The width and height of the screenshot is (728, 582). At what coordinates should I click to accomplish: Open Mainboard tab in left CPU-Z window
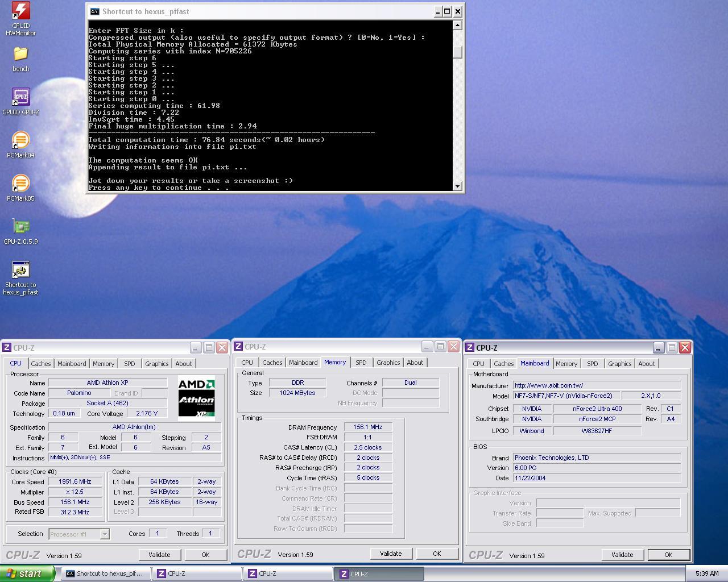coord(72,364)
